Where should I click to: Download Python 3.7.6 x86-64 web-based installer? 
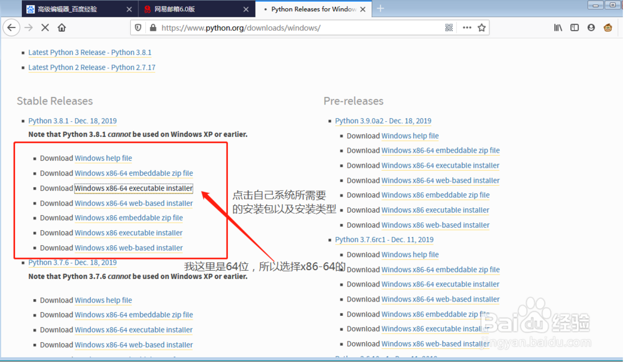coord(134,345)
